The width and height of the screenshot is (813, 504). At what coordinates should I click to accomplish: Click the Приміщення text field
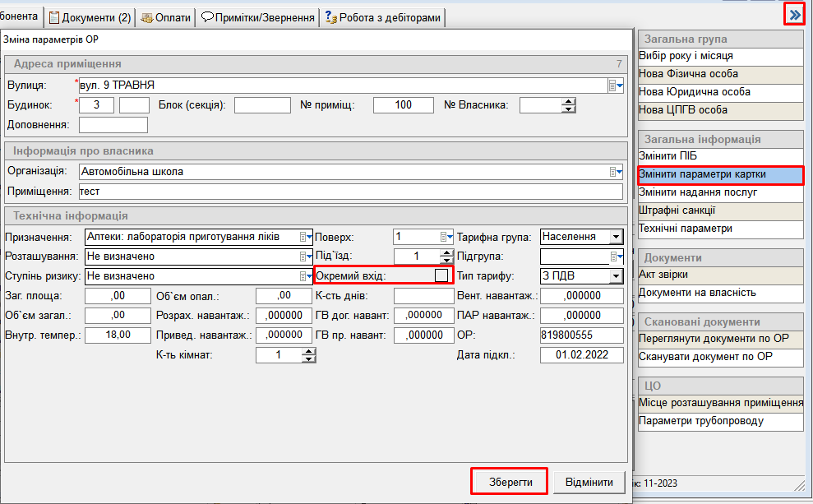(350, 192)
